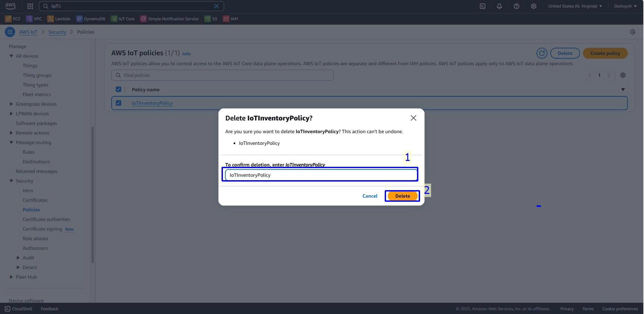Click the deletion confirmation text field
This screenshot has width=644, height=314.
[320, 175]
